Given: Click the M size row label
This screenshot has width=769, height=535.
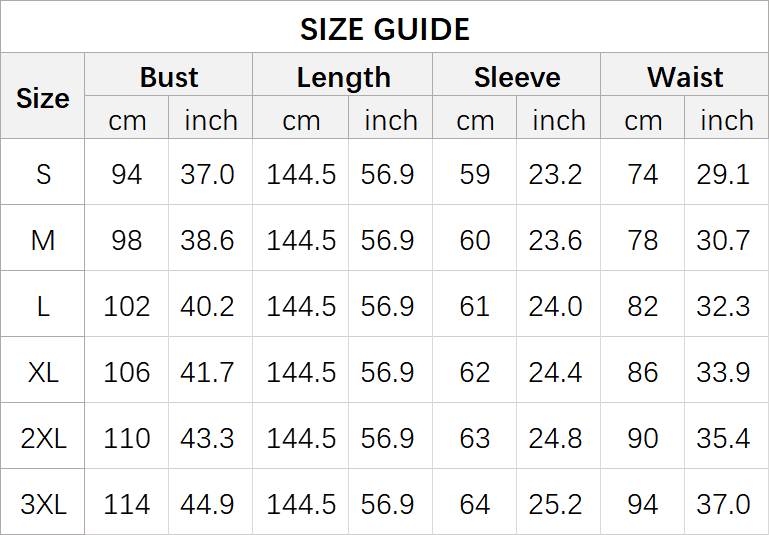Looking at the screenshot, I should click(43, 240).
